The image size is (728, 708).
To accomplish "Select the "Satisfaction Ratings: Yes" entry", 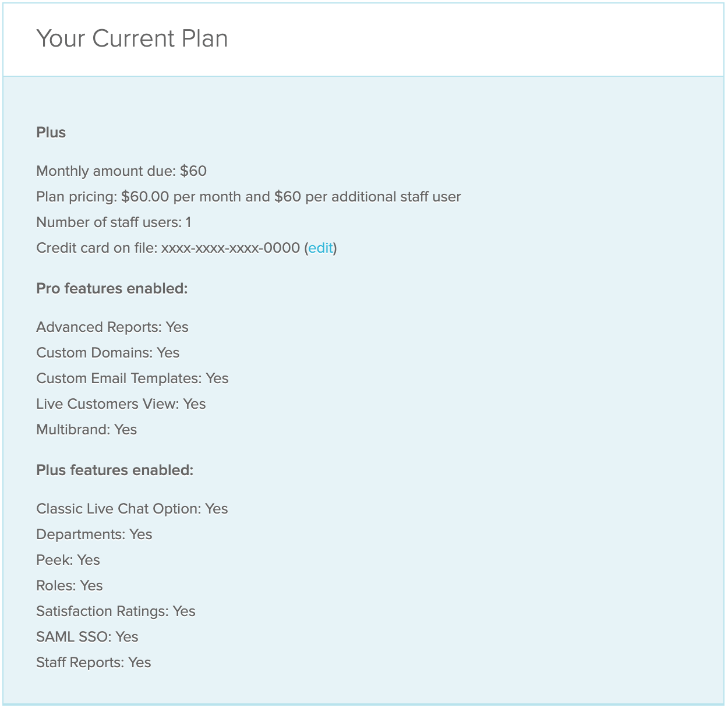I will (116, 611).
